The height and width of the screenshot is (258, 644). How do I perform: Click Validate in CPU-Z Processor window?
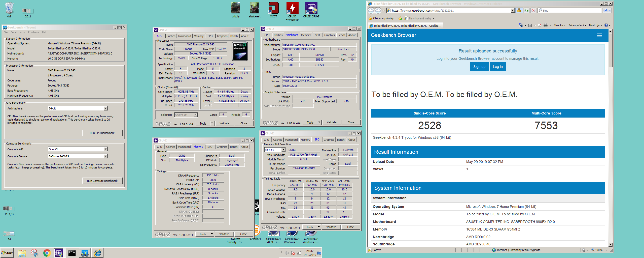click(x=224, y=123)
